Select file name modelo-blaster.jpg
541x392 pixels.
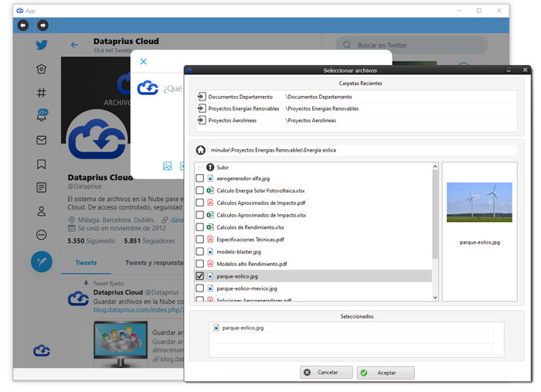tap(239, 251)
